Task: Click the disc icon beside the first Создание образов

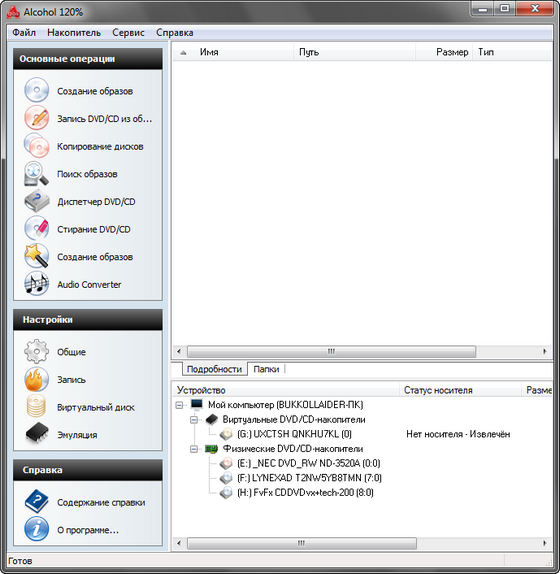Action: (x=36, y=90)
